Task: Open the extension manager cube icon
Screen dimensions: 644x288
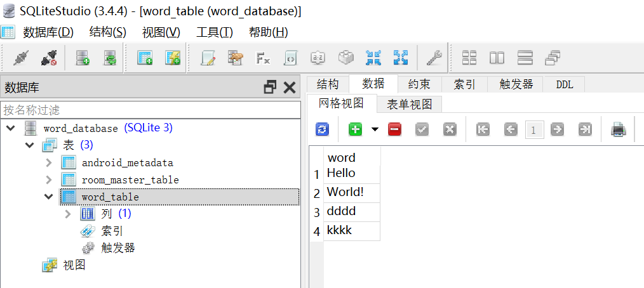Action: 346,58
